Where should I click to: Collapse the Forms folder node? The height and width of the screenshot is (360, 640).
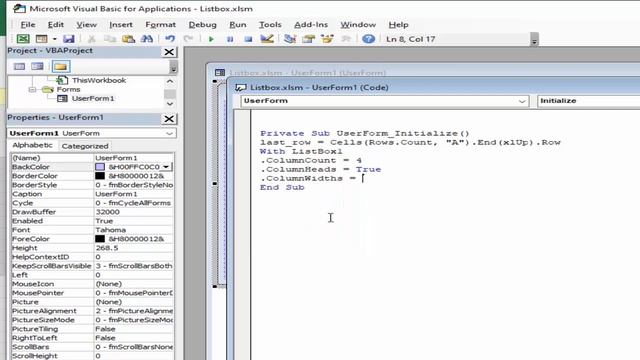32,89
